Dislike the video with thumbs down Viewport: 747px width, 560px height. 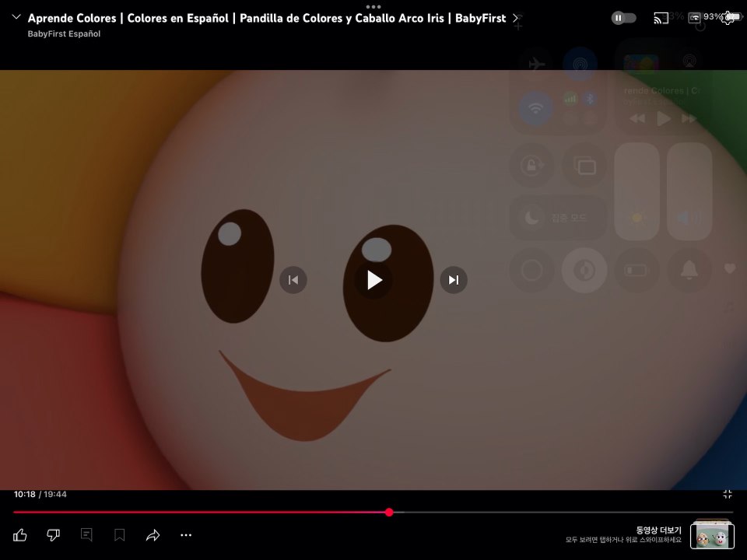click(x=54, y=535)
